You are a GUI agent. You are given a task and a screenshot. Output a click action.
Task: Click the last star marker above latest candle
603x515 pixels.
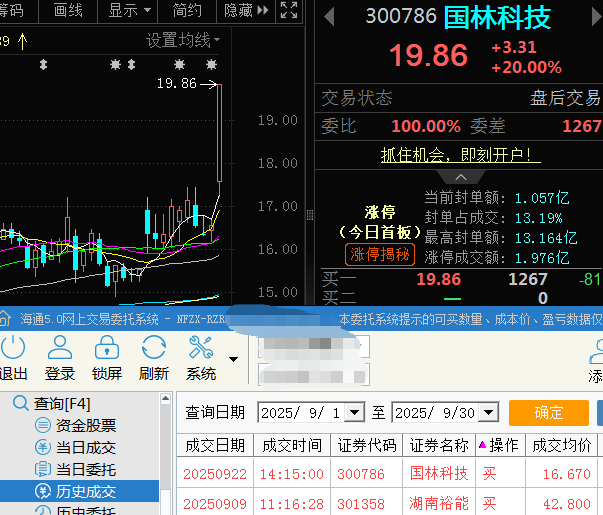[x=211, y=64]
